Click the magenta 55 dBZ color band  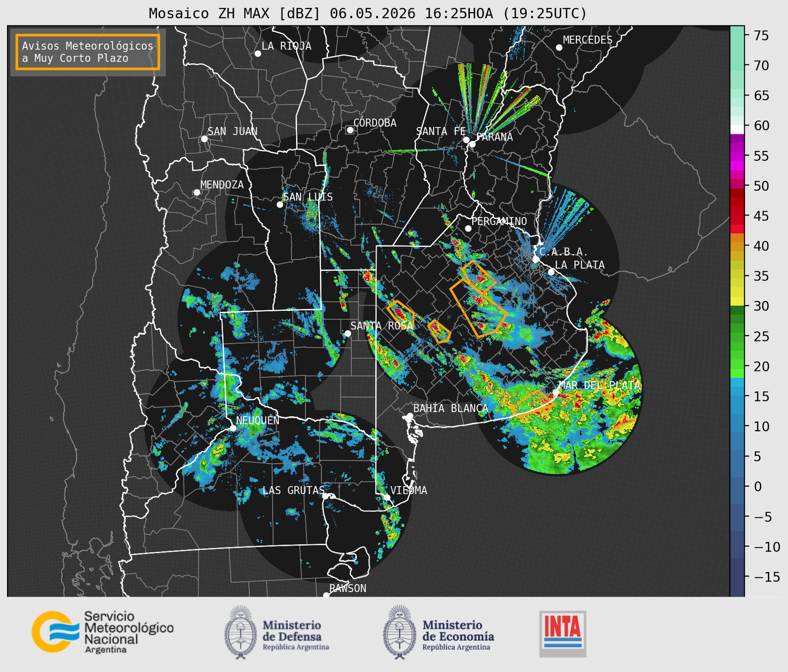coord(737,157)
